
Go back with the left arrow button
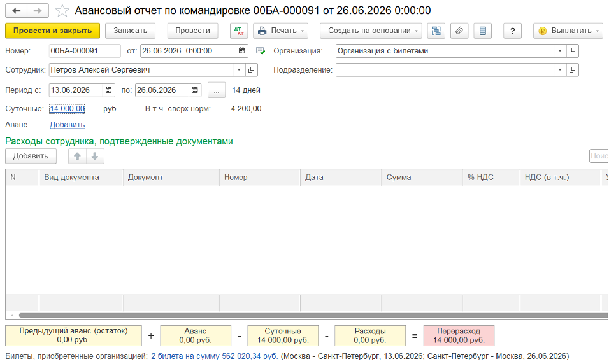pos(17,10)
